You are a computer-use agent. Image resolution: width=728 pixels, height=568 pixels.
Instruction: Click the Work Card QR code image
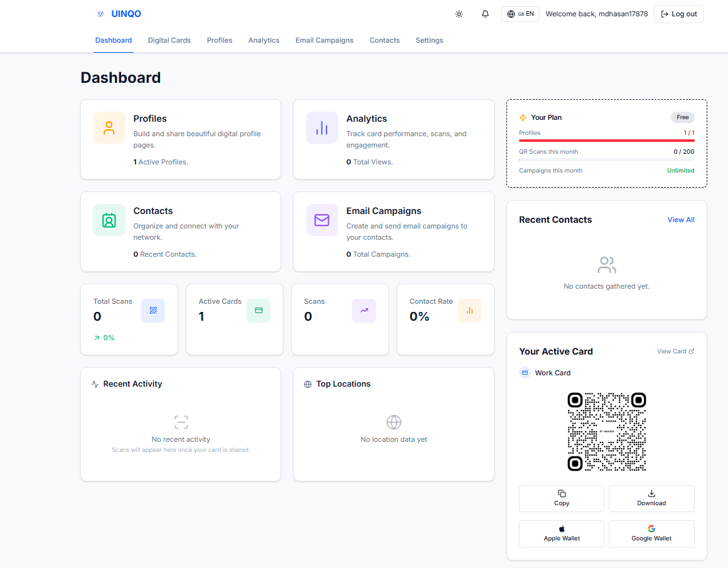coord(607,432)
